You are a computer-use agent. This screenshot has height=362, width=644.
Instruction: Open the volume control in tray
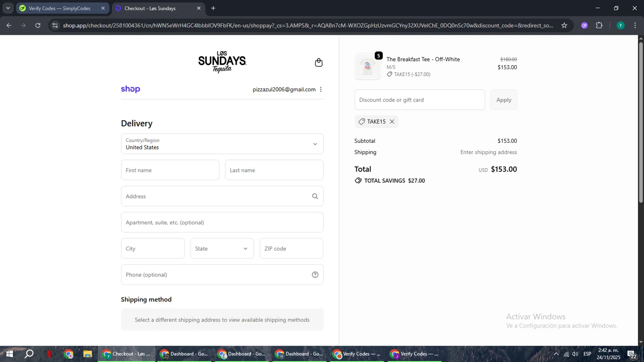[x=575, y=354]
